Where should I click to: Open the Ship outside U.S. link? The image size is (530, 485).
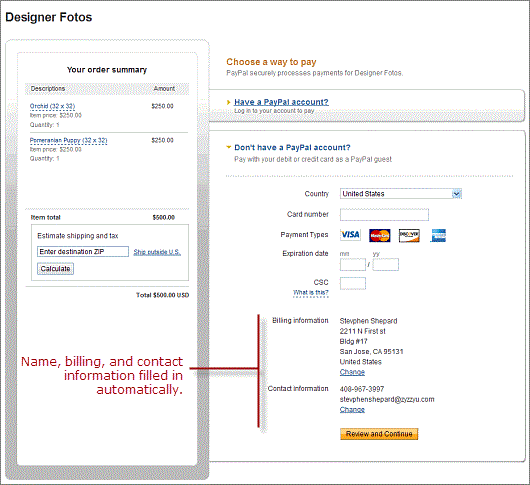tap(157, 252)
